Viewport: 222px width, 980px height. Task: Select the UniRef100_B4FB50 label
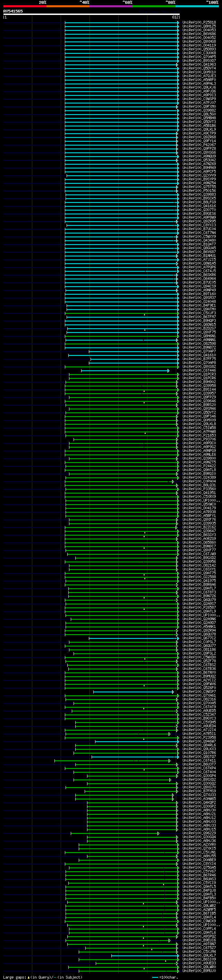tap(199, 898)
